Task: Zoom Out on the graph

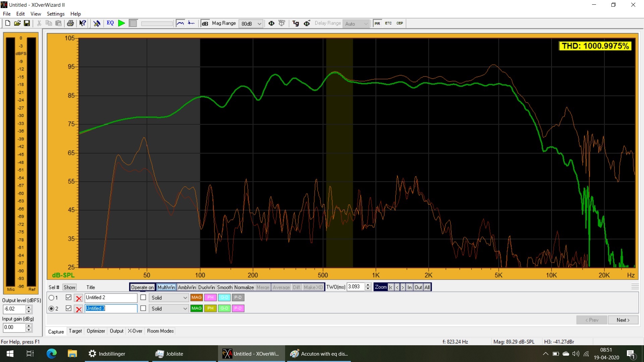Action: tap(418, 287)
